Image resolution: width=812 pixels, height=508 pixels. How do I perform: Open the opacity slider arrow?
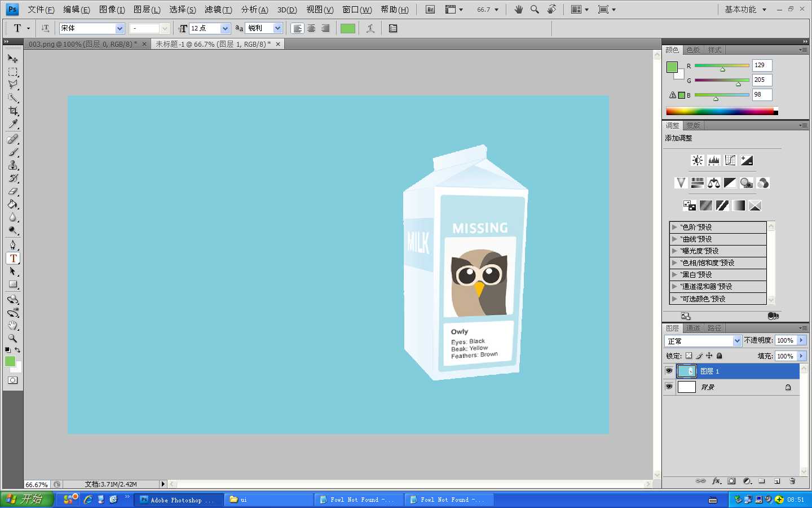coord(801,340)
